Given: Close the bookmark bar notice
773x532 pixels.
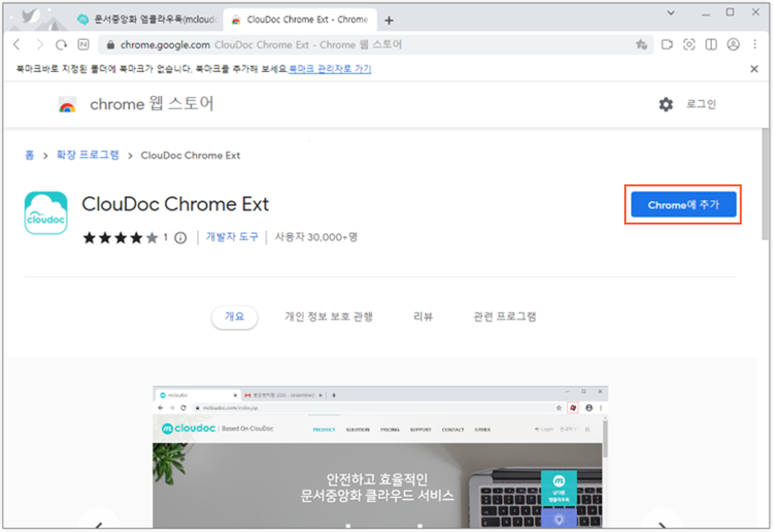Looking at the screenshot, I should tap(754, 69).
